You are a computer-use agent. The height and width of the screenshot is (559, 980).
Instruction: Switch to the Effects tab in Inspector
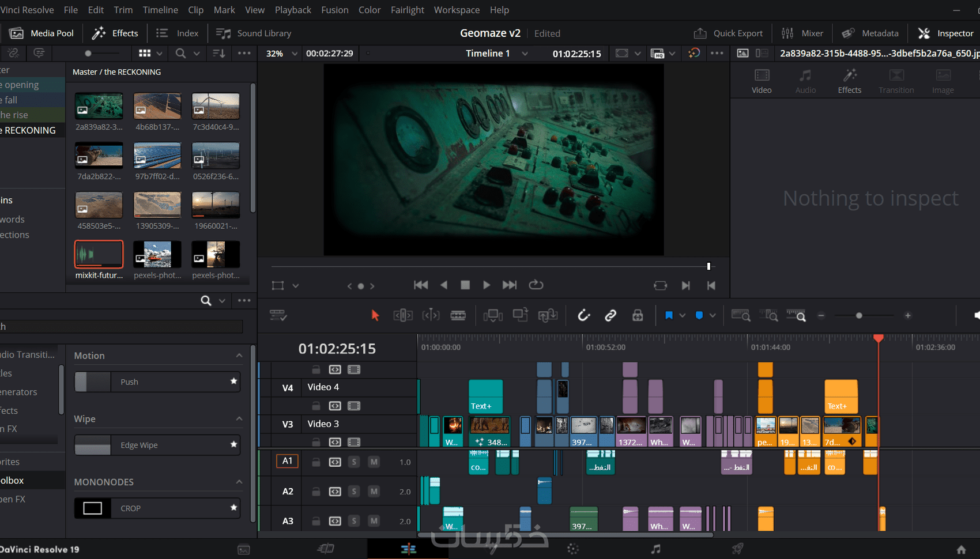pos(849,81)
